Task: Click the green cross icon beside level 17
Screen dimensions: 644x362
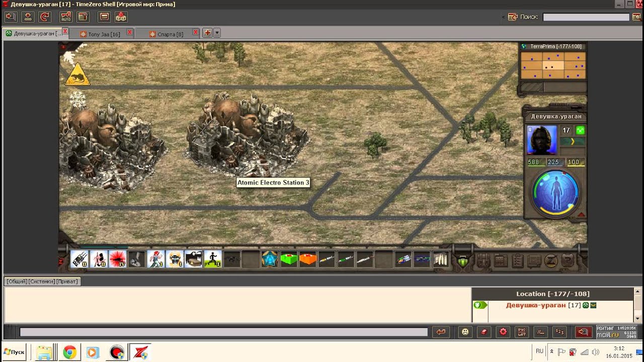Action: [580, 130]
